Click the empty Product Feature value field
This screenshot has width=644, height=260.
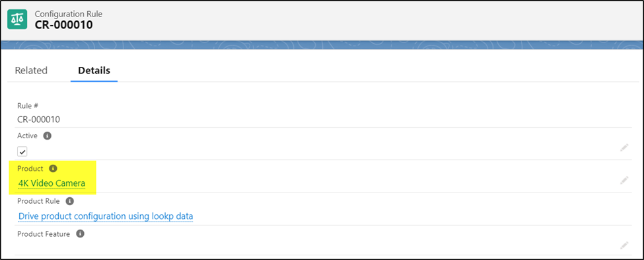[312, 247]
